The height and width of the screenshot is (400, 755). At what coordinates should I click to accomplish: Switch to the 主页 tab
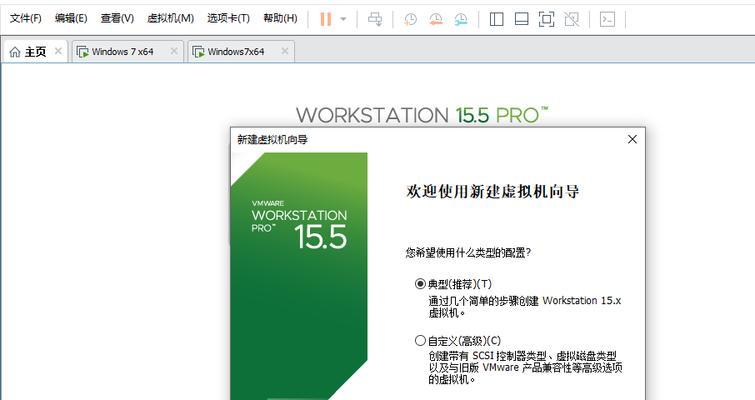pos(36,52)
